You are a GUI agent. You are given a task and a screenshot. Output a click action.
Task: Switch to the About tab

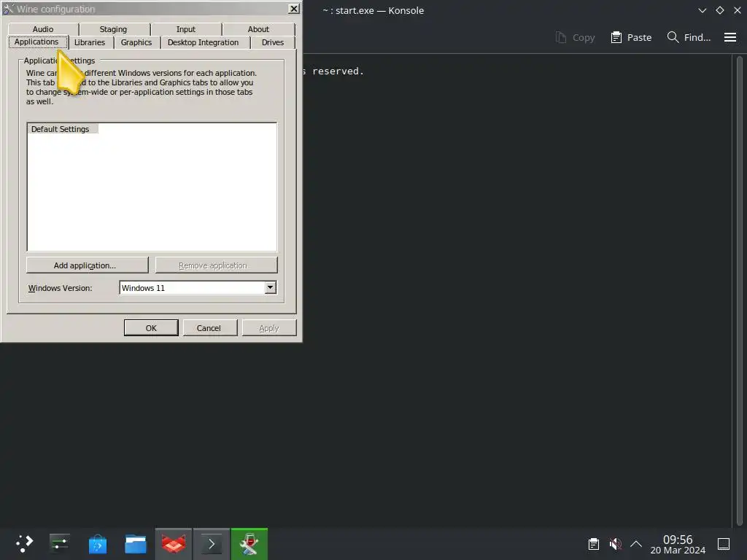click(x=258, y=29)
